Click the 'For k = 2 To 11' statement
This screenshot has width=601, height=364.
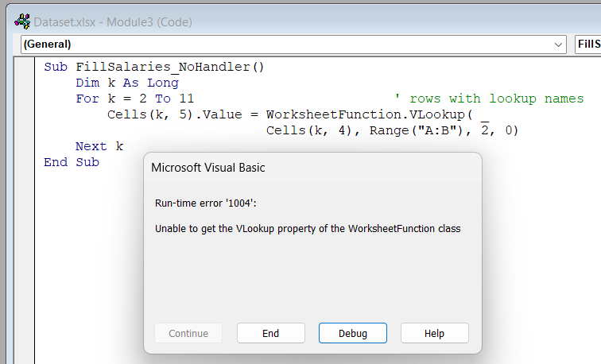pyautogui.click(x=135, y=99)
